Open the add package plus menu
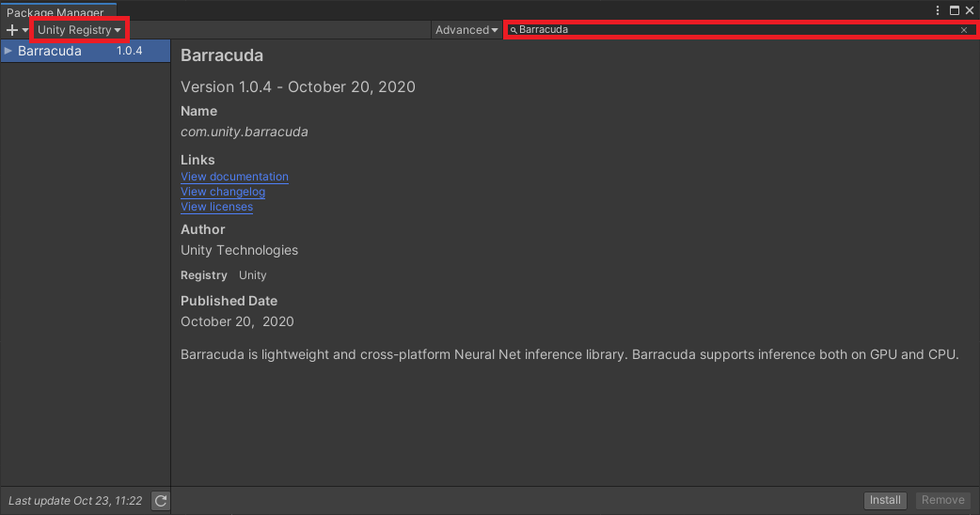This screenshot has width=980, height=515. tap(16, 30)
